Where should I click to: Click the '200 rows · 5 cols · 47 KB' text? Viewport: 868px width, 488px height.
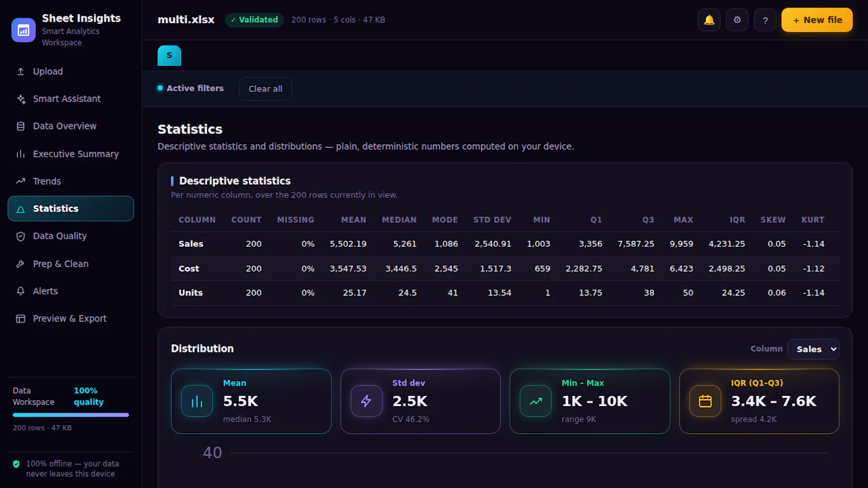338,20
